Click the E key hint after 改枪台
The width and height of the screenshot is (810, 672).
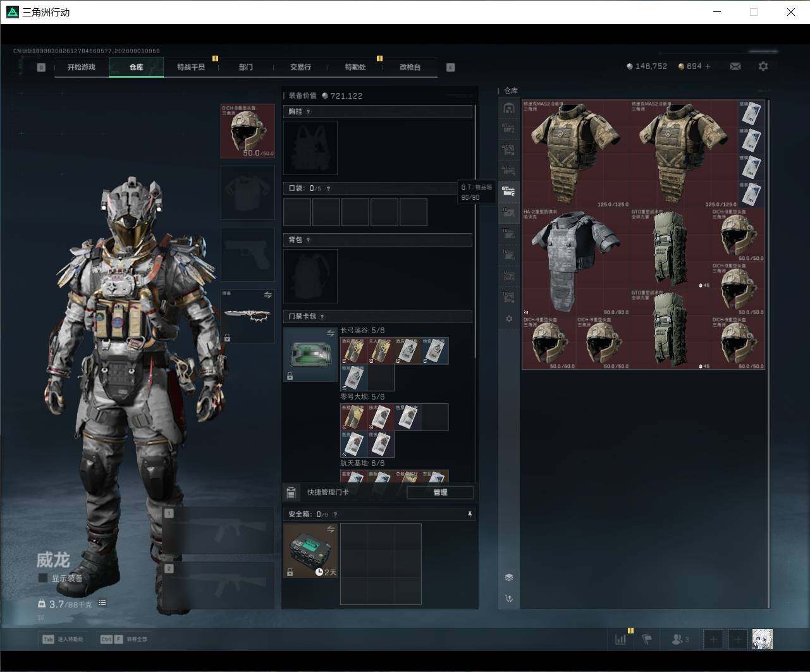pos(451,68)
